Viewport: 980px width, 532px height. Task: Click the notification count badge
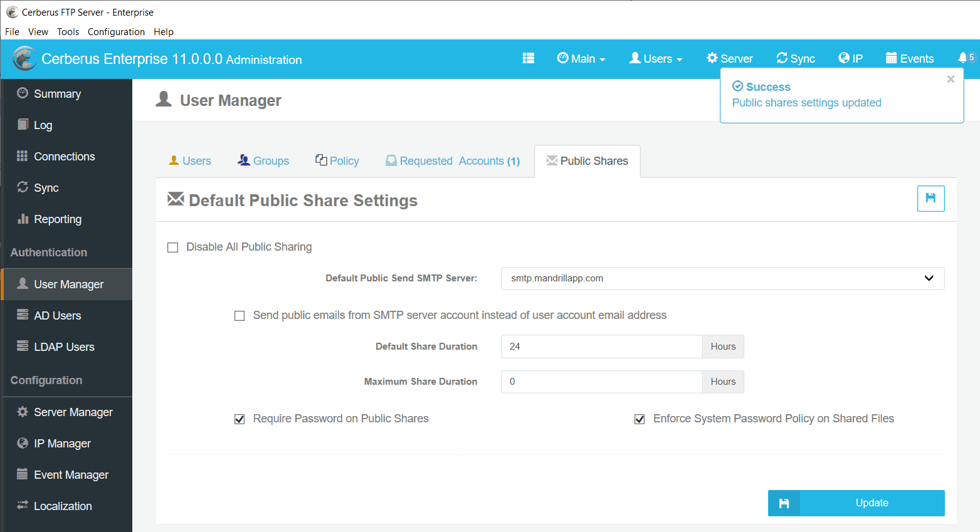pyautogui.click(x=971, y=57)
